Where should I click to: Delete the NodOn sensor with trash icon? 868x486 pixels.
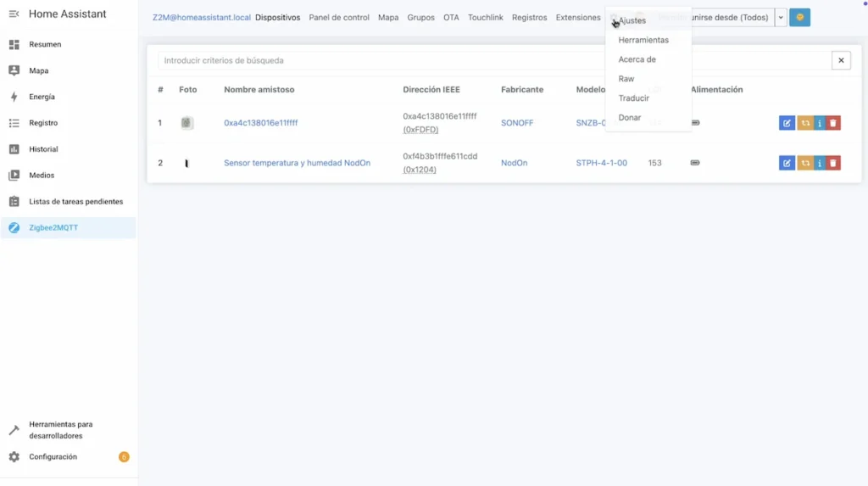coord(833,163)
